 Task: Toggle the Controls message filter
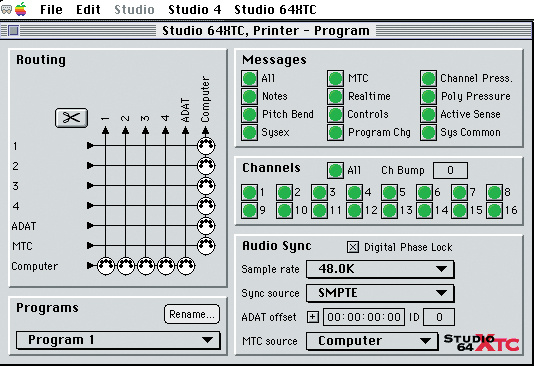[335, 114]
